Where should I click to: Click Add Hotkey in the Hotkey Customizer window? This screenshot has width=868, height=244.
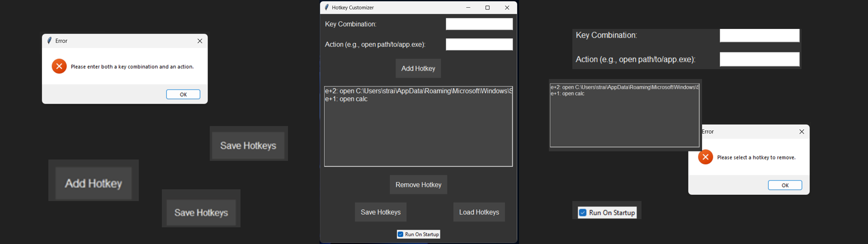coord(418,68)
